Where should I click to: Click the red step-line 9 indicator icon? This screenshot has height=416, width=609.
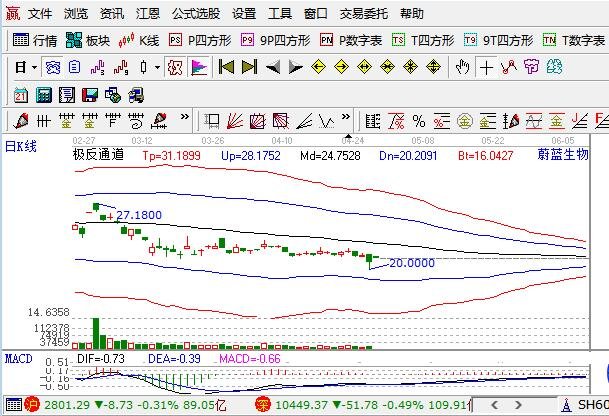click(121, 68)
